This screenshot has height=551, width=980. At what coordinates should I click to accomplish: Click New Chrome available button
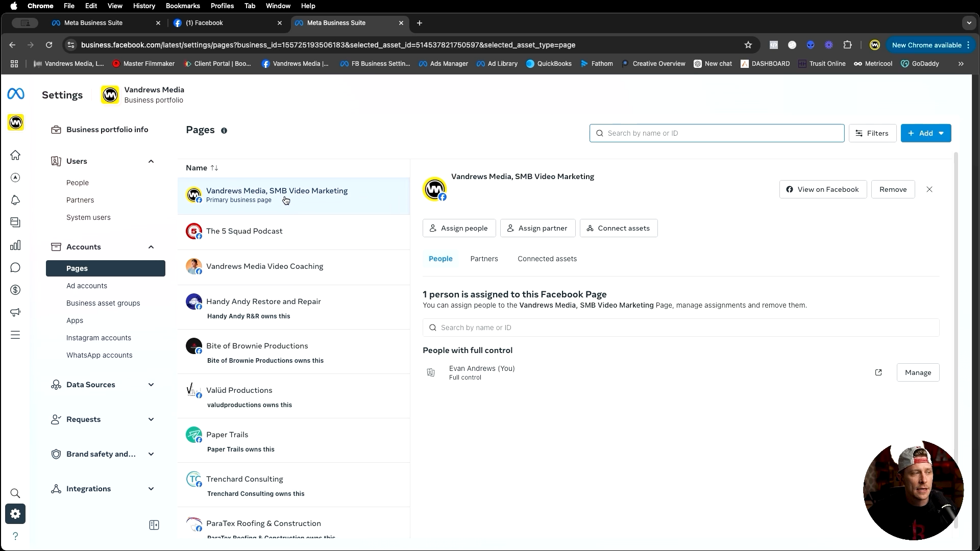coord(931,45)
